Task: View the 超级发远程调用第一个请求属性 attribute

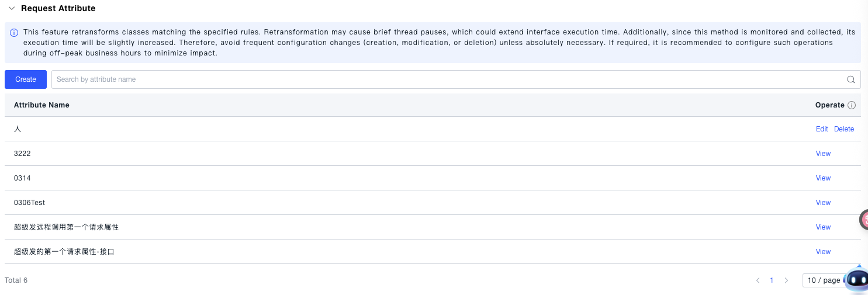Action: click(823, 227)
